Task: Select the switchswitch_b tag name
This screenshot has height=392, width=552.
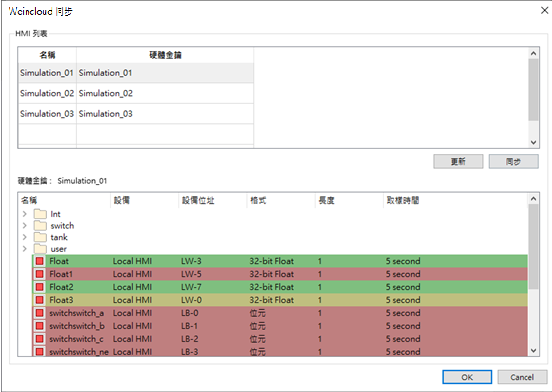Action: click(x=77, y=326)
